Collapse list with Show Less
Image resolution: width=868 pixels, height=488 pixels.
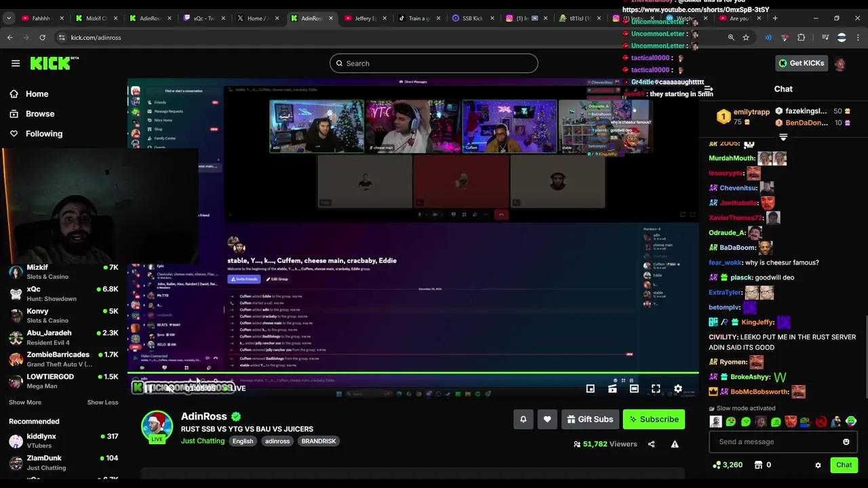coord(102,402)
